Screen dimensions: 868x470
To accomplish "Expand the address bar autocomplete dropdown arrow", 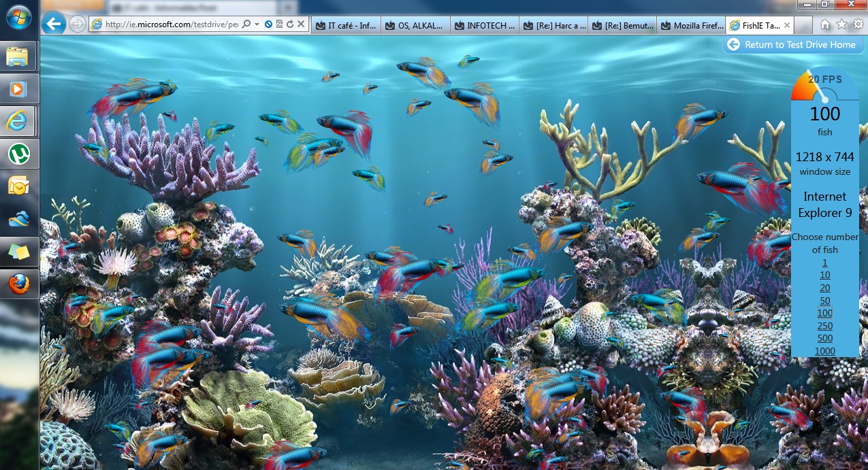I will tap(257, 24).
